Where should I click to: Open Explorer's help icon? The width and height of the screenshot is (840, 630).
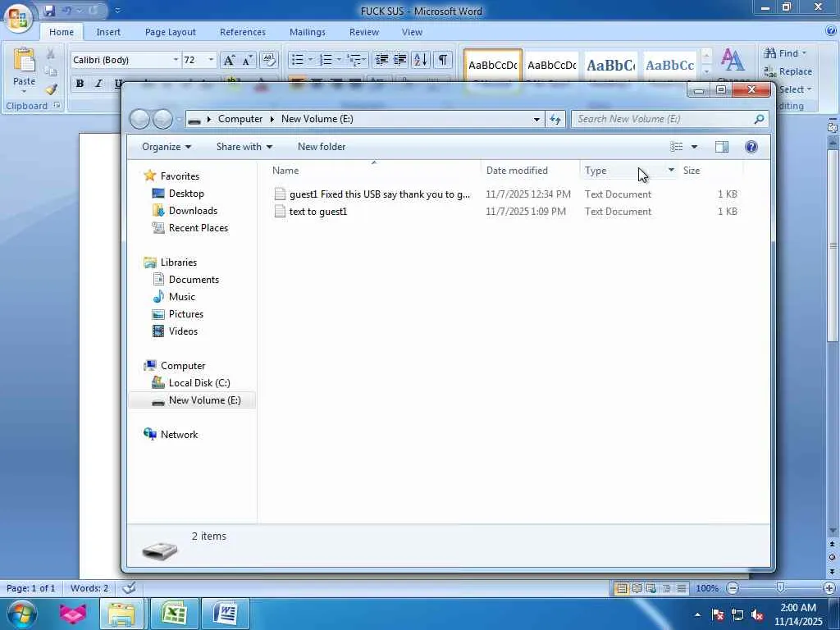751,147
